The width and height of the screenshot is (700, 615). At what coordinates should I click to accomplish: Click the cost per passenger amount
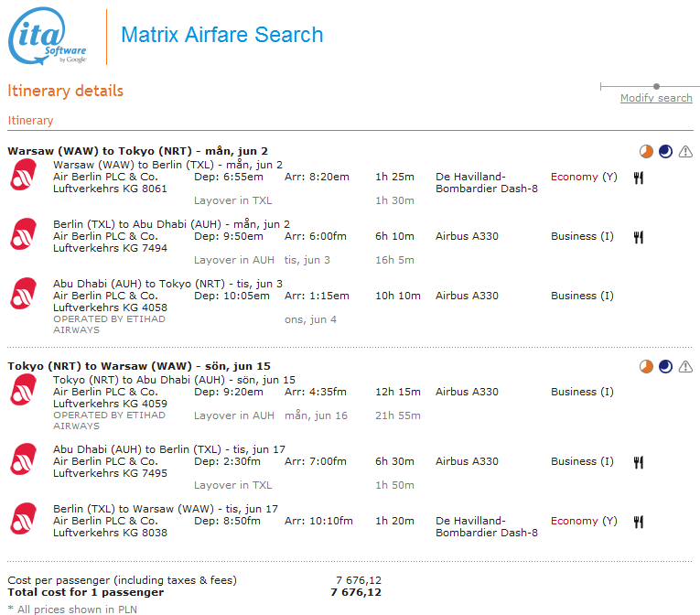point(359,580)
